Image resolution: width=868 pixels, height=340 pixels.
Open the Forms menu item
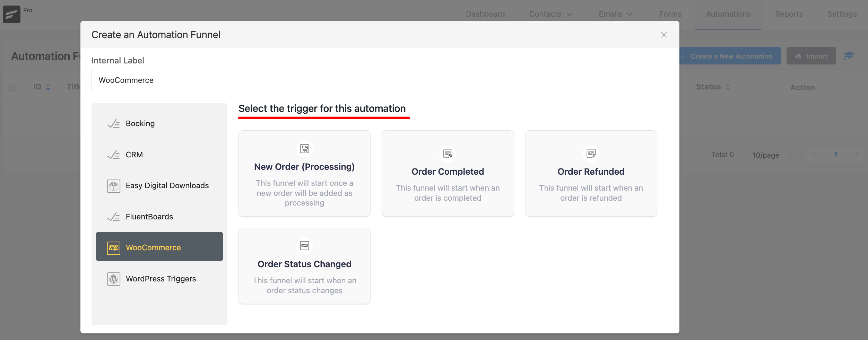(x=670, y=14)
